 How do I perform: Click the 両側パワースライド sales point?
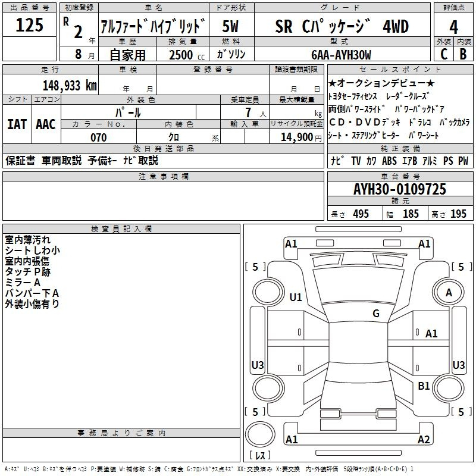pyautogui.click(x=356, y=109)
